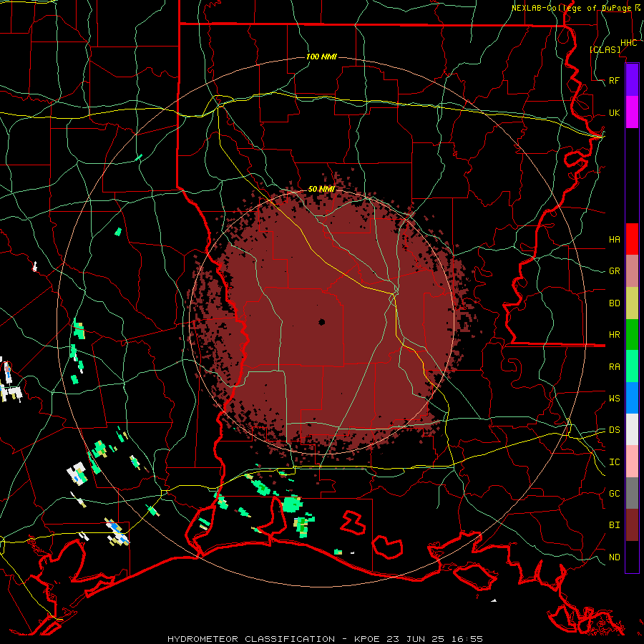Click the UK legend label
This screenshot has width=644, height=644.
pos(614,112)
